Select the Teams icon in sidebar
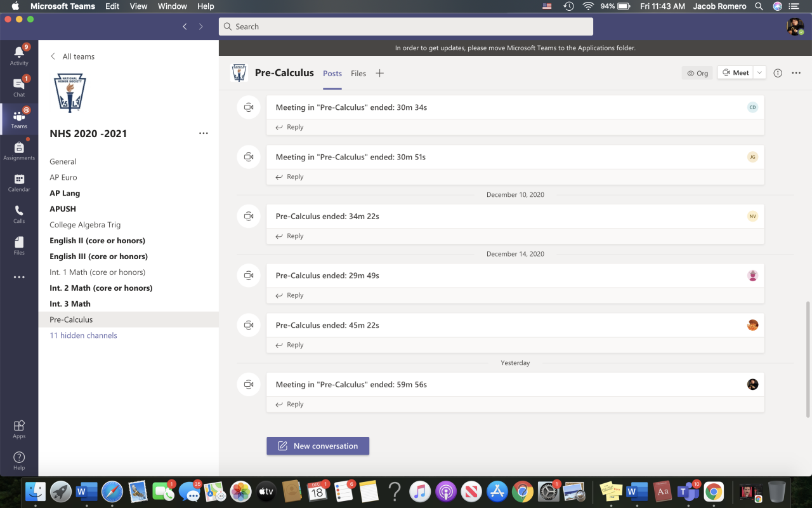 coord(19,119)
